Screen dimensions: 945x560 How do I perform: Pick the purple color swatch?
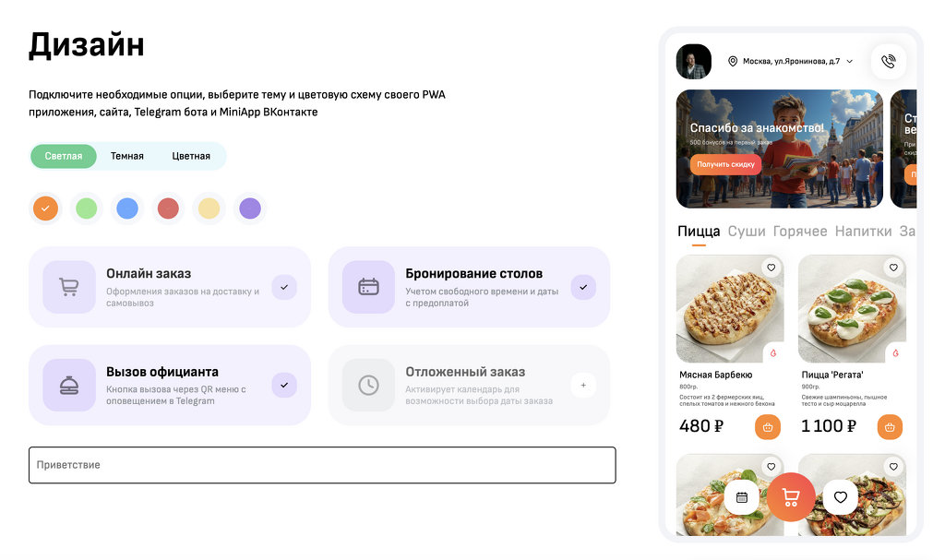(x=250, y=209)
